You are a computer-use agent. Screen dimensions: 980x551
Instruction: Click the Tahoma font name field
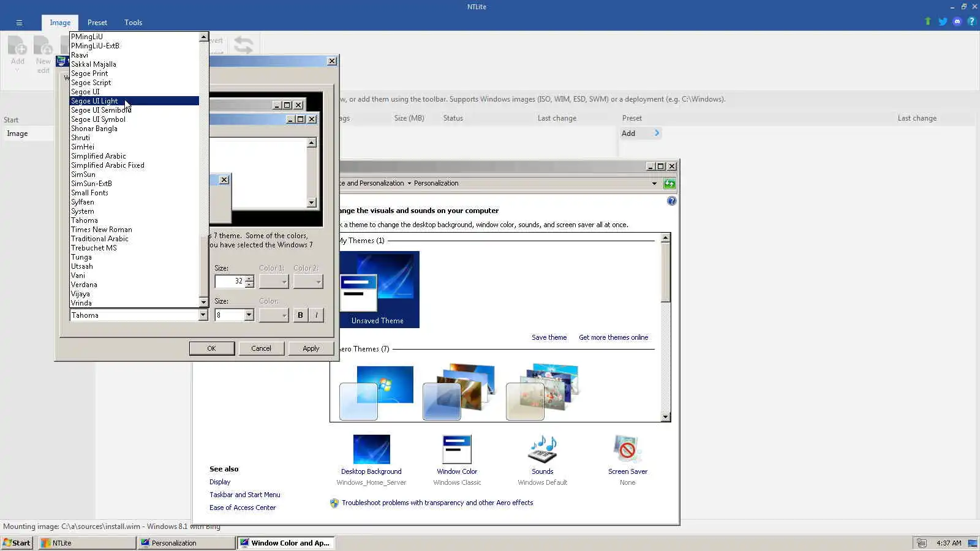pos(134,315)
